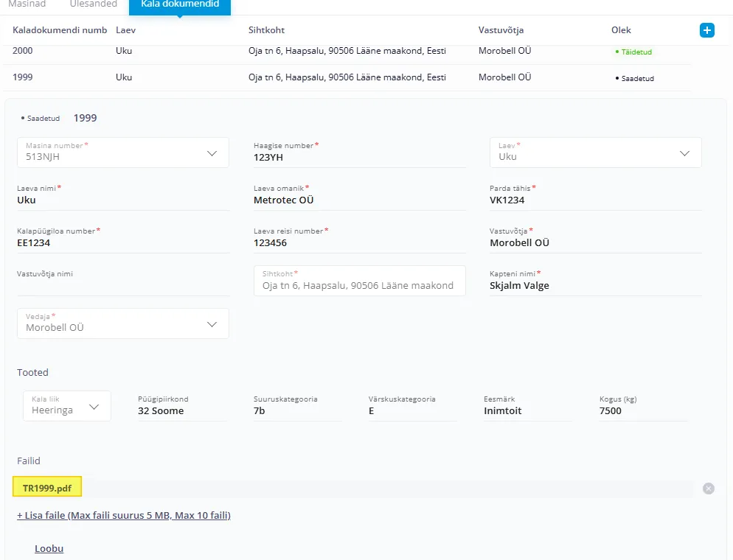Click the Lisa faile upload link

[124, 516]
